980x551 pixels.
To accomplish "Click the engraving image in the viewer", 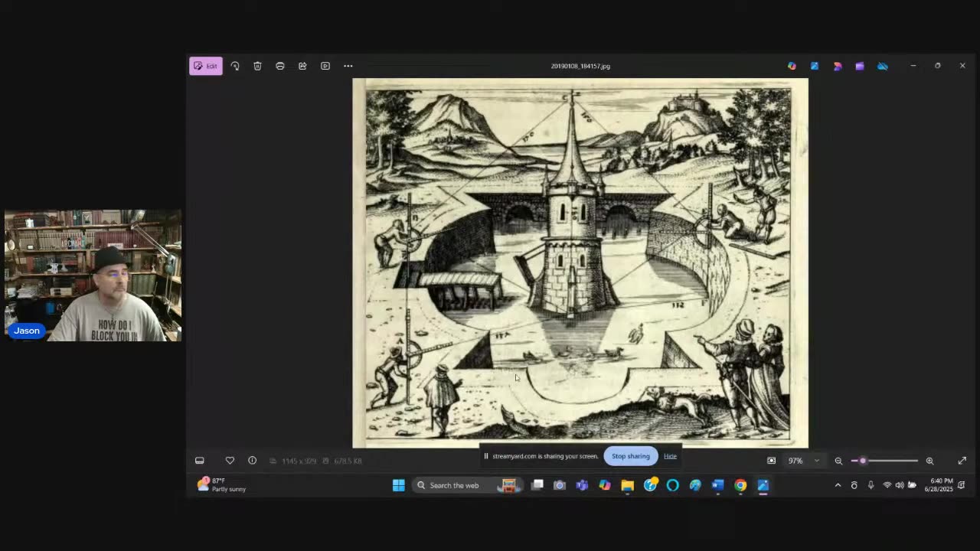I will pos(580,263).
